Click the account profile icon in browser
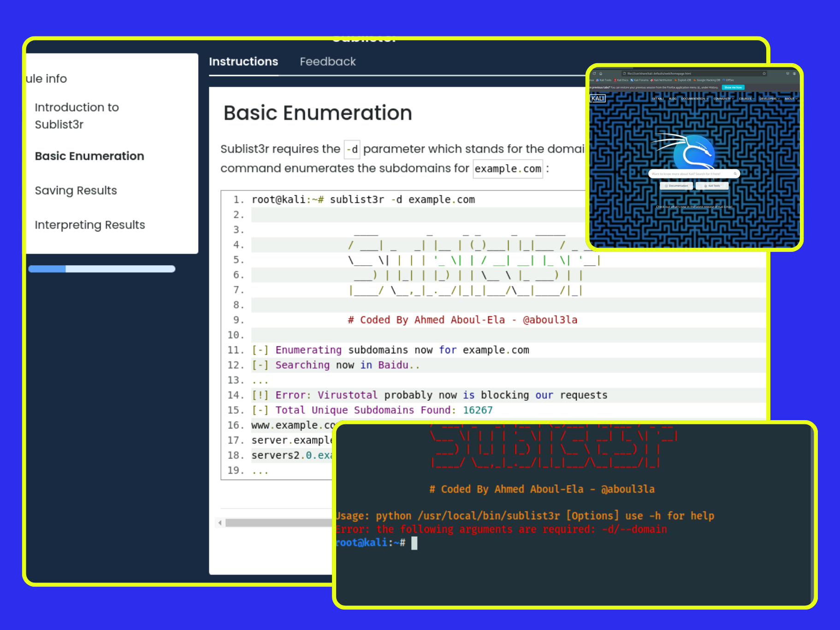This screenshot has width=840, height=630. (794, 73)
